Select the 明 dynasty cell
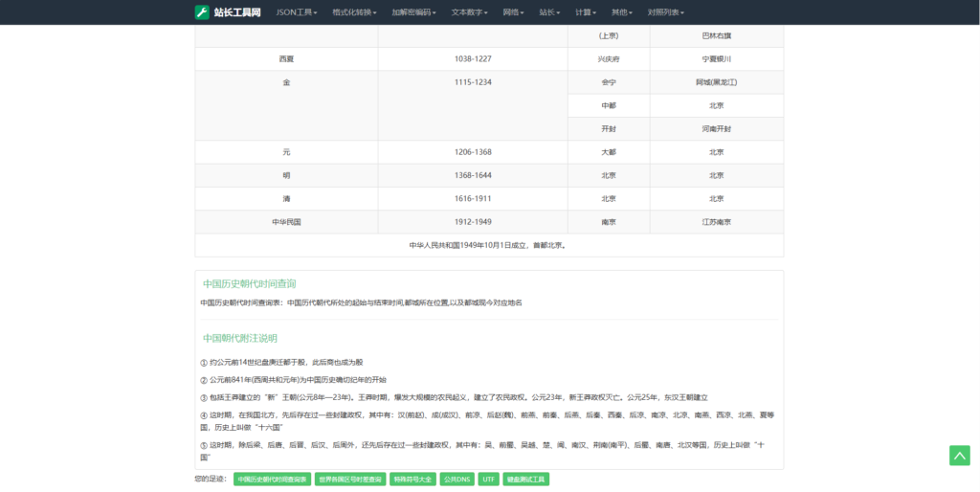Viewport: 980px width, 492px height. (x=286, y=176)
